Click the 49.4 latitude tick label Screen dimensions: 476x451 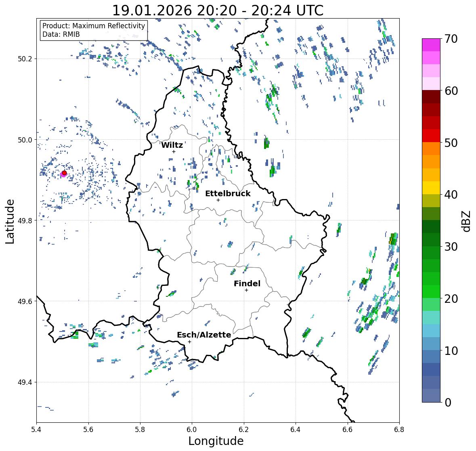[x=25, y=382]
